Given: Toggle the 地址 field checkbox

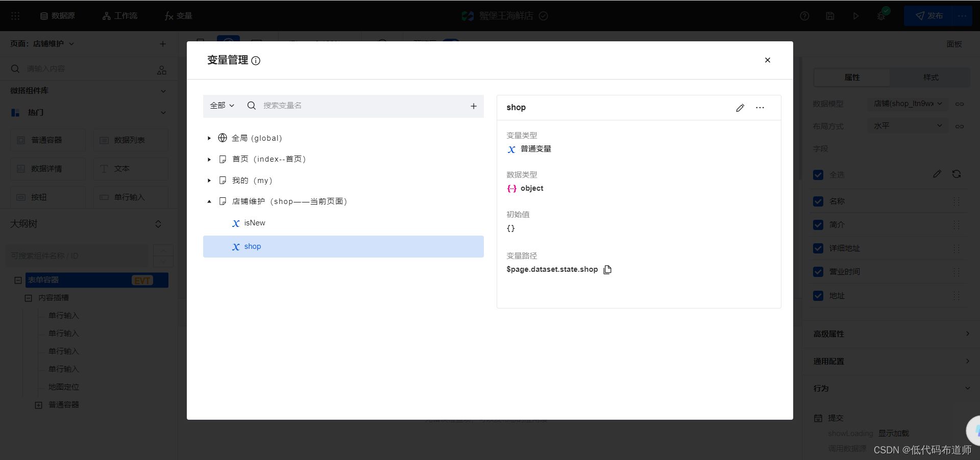Looking at the screenshot, I should tap(818, 296).
